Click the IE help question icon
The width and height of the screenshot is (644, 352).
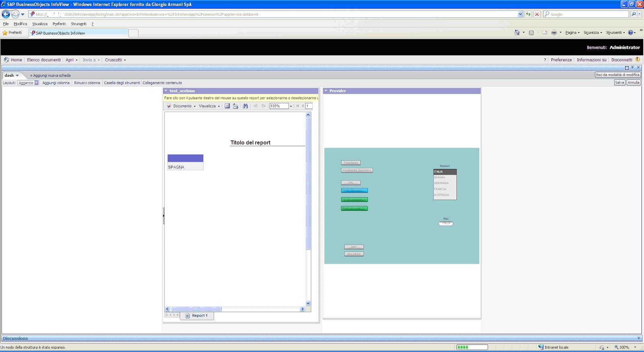630,33
